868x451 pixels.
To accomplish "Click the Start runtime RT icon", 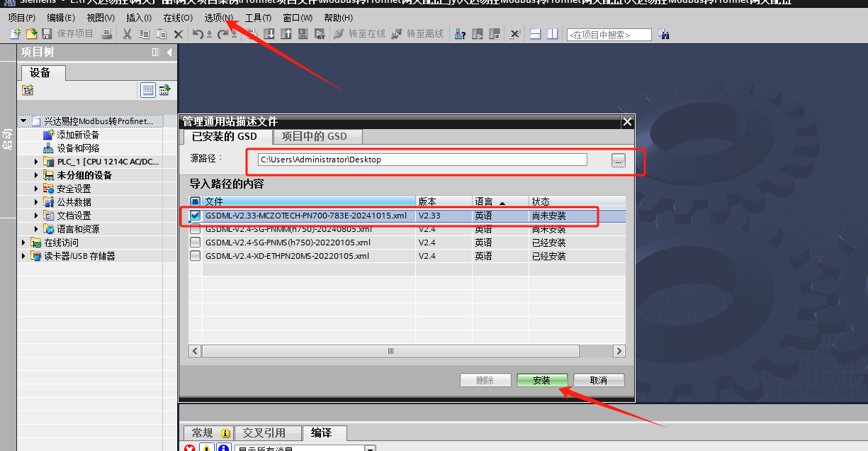I will click(320, 34).
